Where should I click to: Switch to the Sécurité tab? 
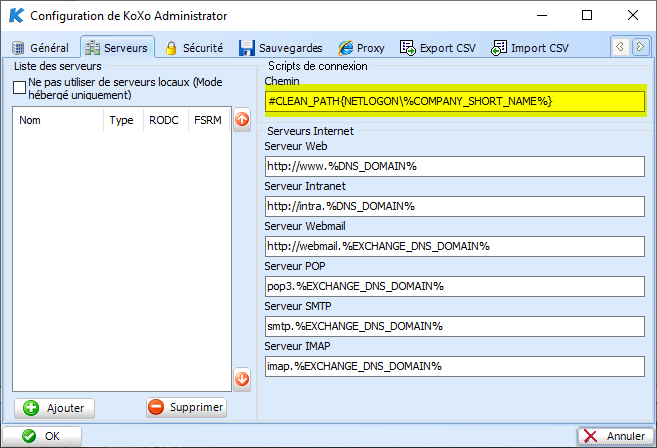pos(194,48)
